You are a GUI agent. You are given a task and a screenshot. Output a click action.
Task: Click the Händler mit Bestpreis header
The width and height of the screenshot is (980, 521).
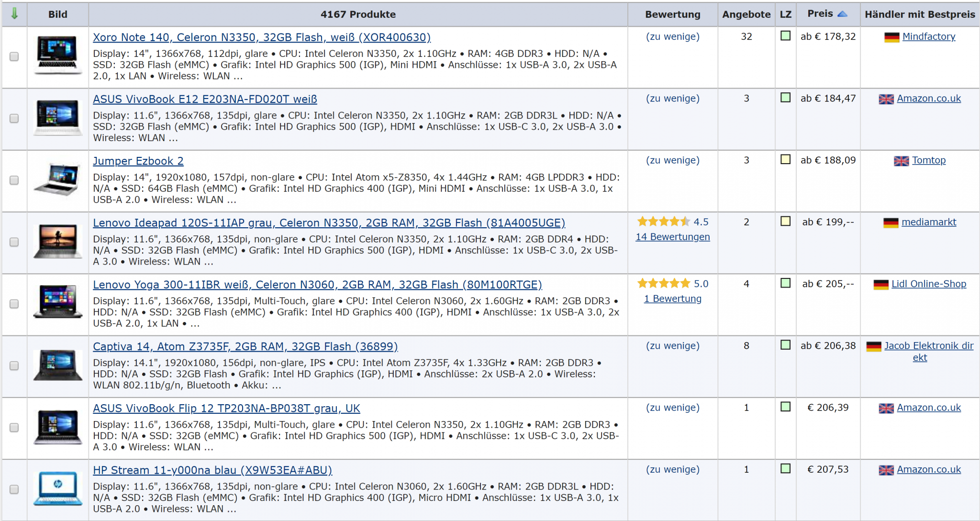coord(919,14)
